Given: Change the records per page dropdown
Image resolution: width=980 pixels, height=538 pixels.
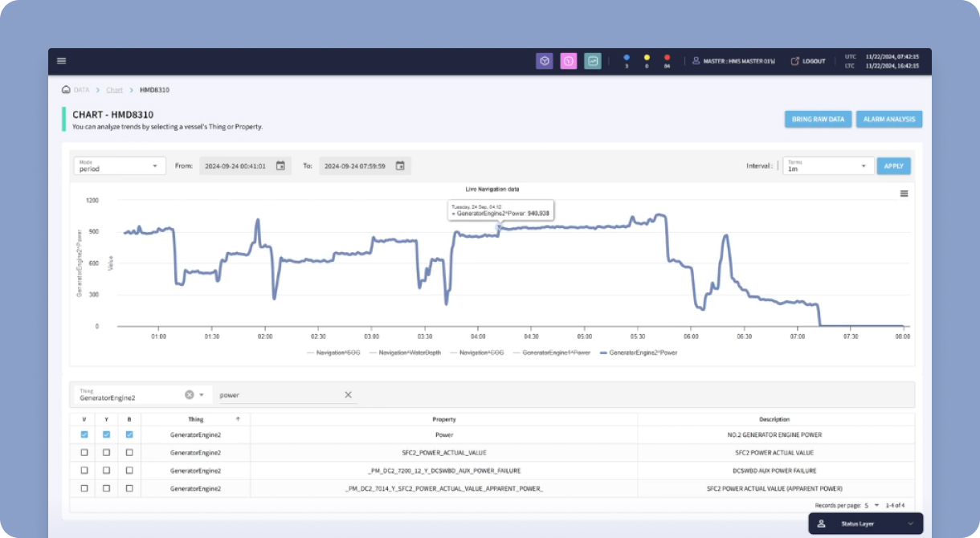Looking at the screenshot, I should point(871,505).
